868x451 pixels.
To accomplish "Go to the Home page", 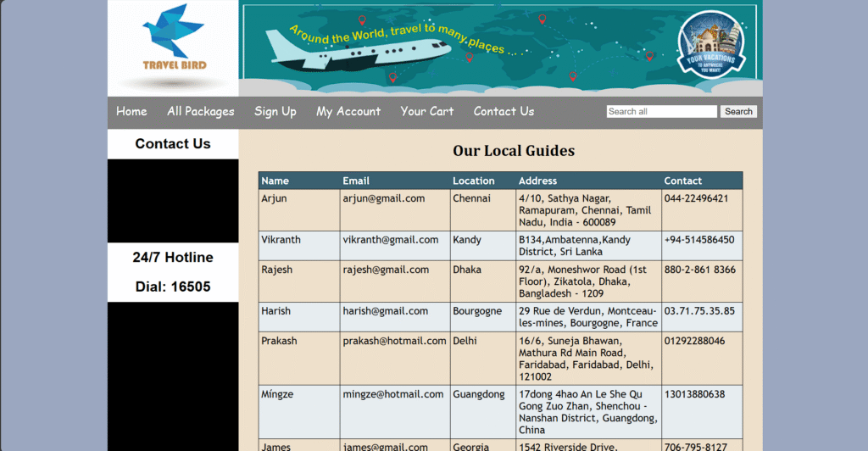I will 131,111.
